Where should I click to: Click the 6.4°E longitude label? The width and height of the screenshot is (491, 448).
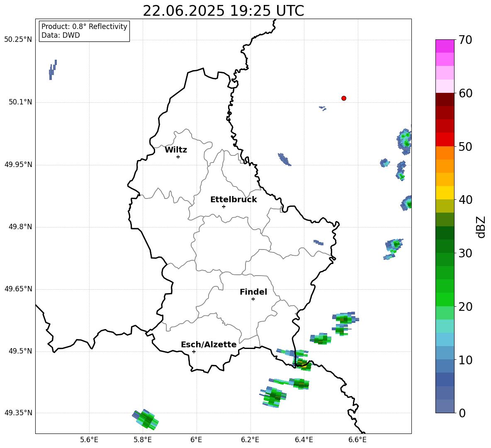coord(304,440)
